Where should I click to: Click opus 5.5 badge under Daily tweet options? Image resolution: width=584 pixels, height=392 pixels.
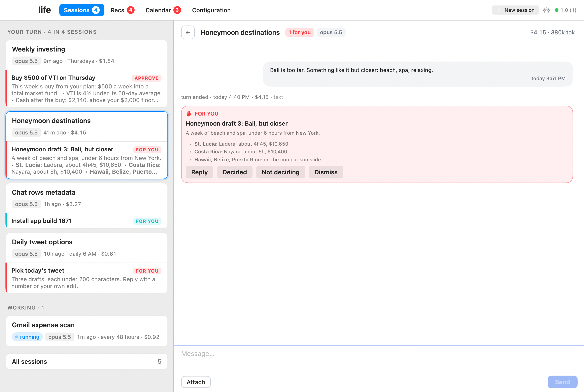click(26, 254)
